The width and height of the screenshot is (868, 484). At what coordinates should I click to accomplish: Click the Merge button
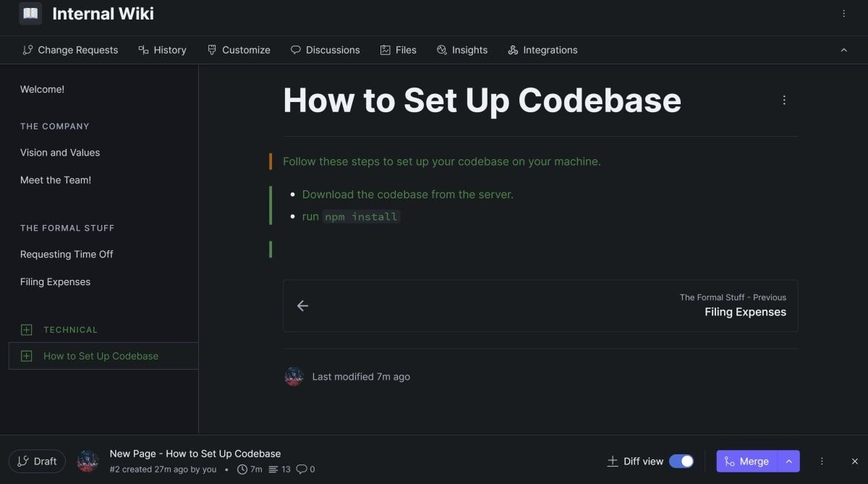click(747, 462)
